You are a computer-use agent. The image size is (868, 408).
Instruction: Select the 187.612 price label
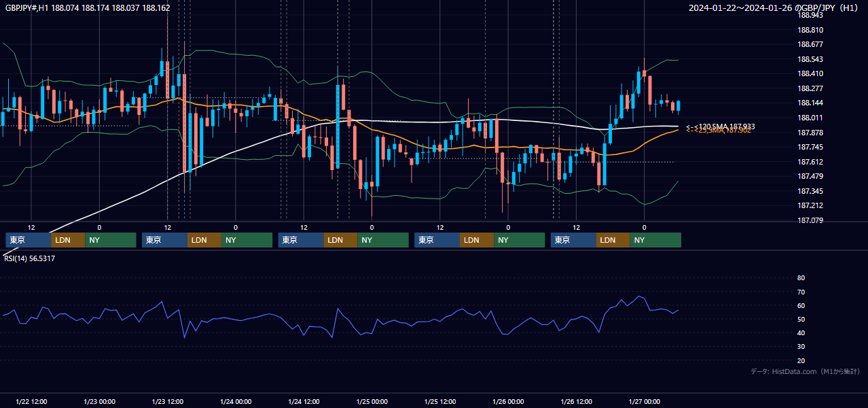click(x=810, y=162)
